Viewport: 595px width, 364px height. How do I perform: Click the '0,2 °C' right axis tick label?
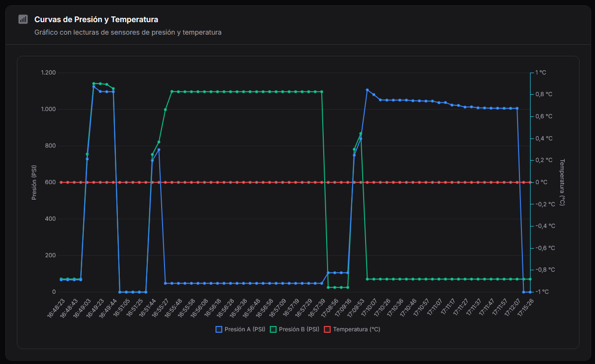pyautogui.click(x=544, y=160)
